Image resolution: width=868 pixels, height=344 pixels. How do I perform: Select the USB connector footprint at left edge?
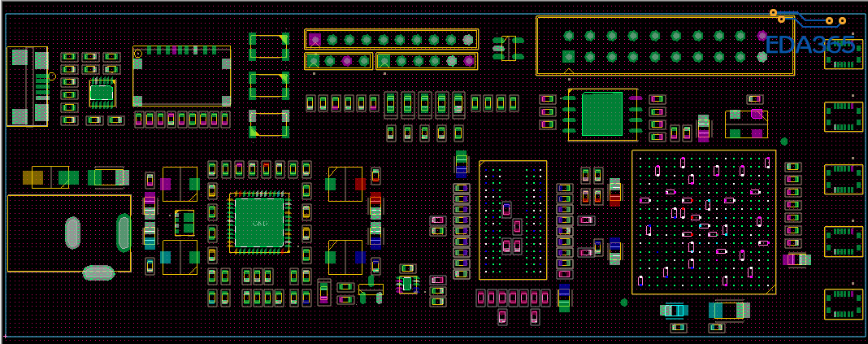27,86
